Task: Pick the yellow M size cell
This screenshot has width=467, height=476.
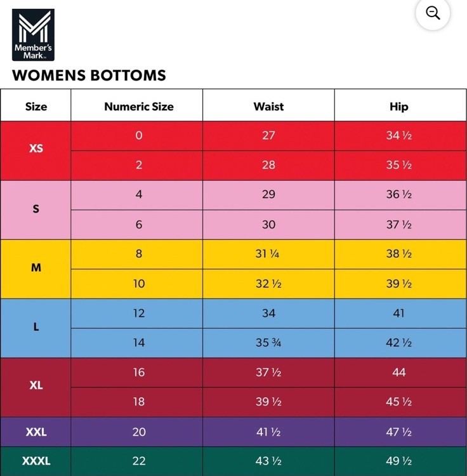Action: (36, 268)
